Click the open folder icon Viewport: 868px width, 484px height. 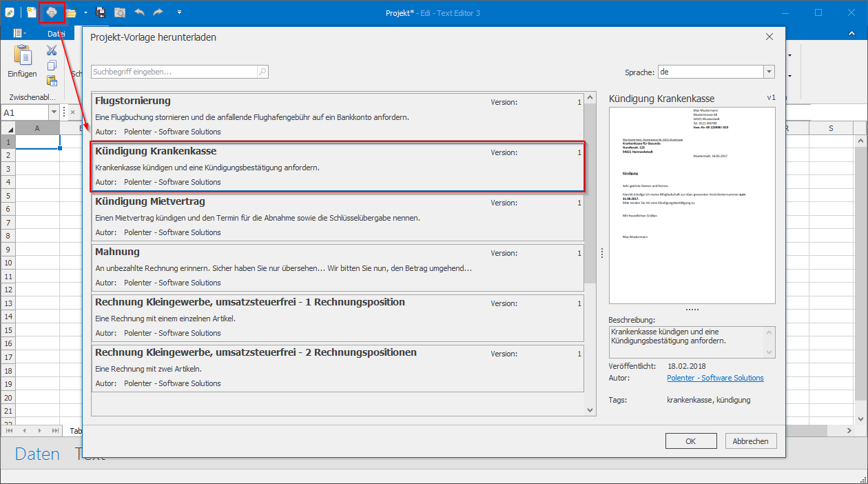click(x=71, y=12)
